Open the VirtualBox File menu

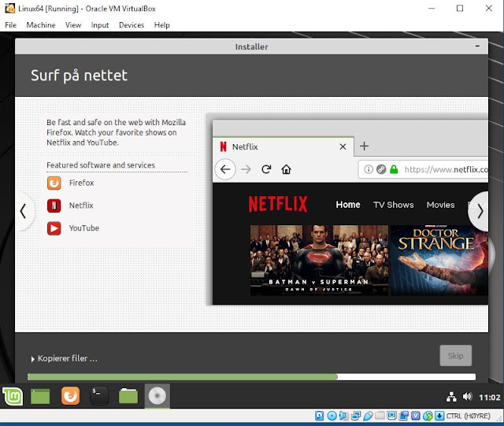tap(10, 25)
